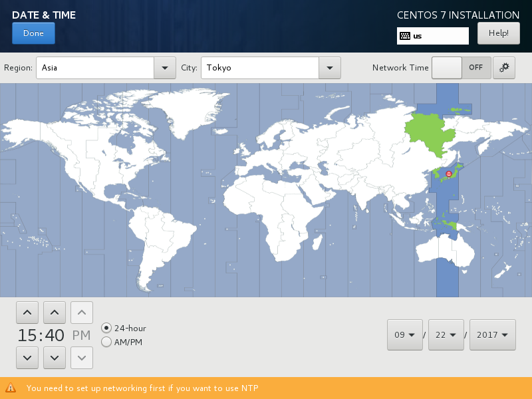Toggle the Network Time switch

[x=461, y=68]
